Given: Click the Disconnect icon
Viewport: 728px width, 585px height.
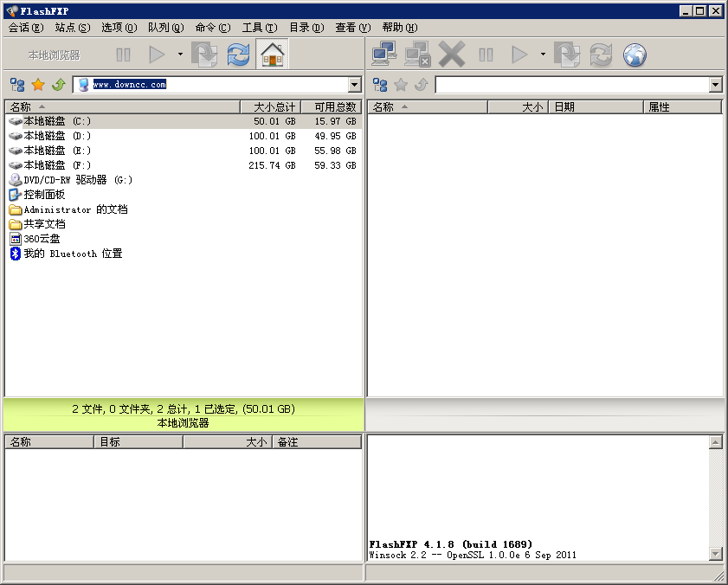Looking at the screenshot, I should click(x=418, y=55).
